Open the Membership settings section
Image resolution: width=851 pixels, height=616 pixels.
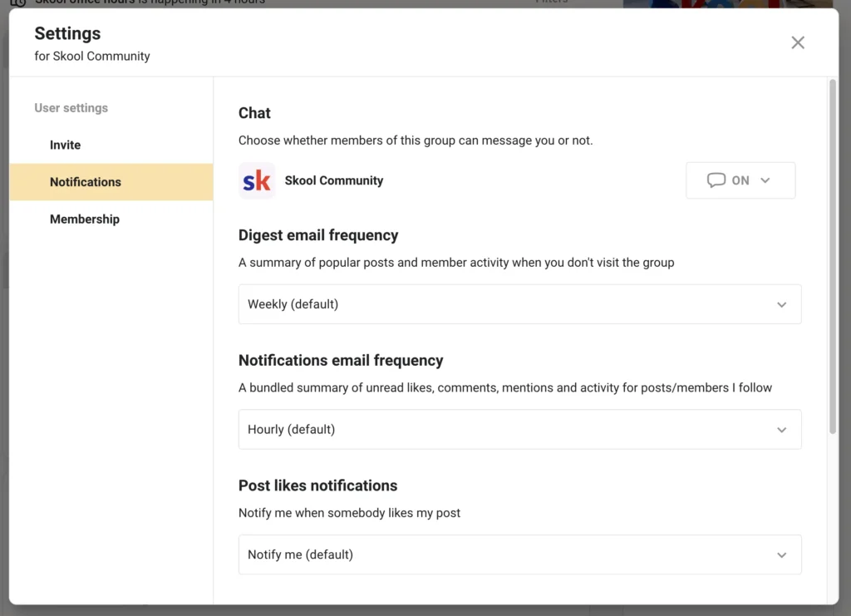(111, 219)
